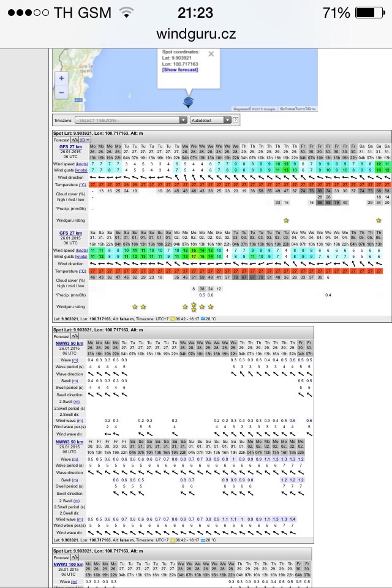The height and width of the screenshot is (588, 392).
Task: Tap the 21:23 clock in status bar
Action: coord(195,13)
